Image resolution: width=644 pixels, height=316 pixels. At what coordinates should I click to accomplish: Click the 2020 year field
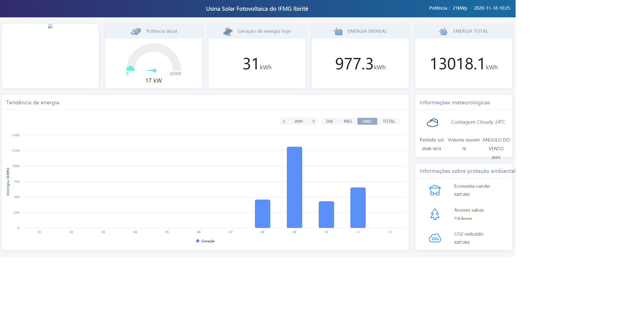pyautogui.click(x=298, y=121)
